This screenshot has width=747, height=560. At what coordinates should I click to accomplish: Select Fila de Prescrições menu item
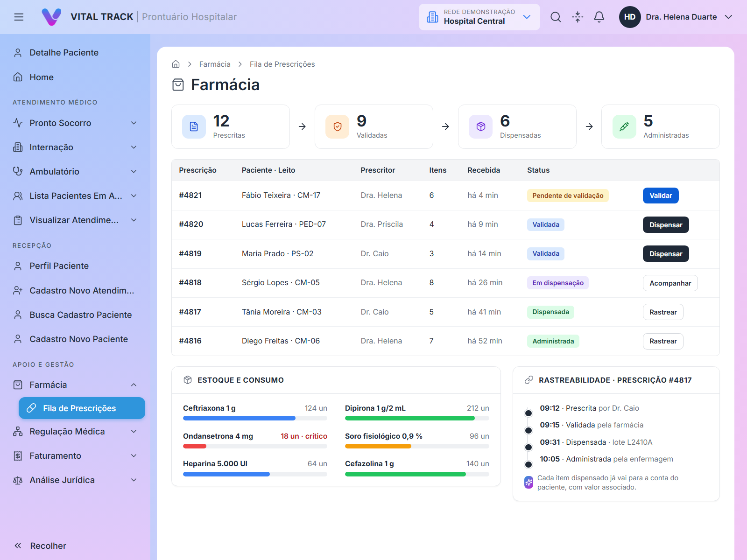coord(82,408)
